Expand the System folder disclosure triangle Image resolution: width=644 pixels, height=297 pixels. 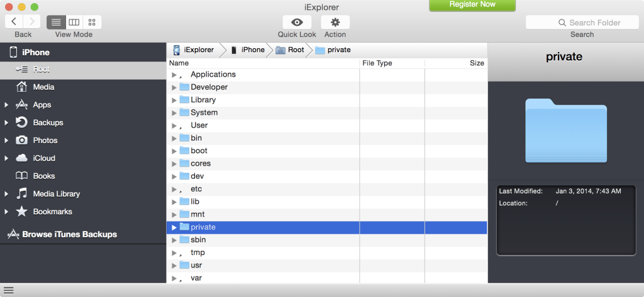174,113
